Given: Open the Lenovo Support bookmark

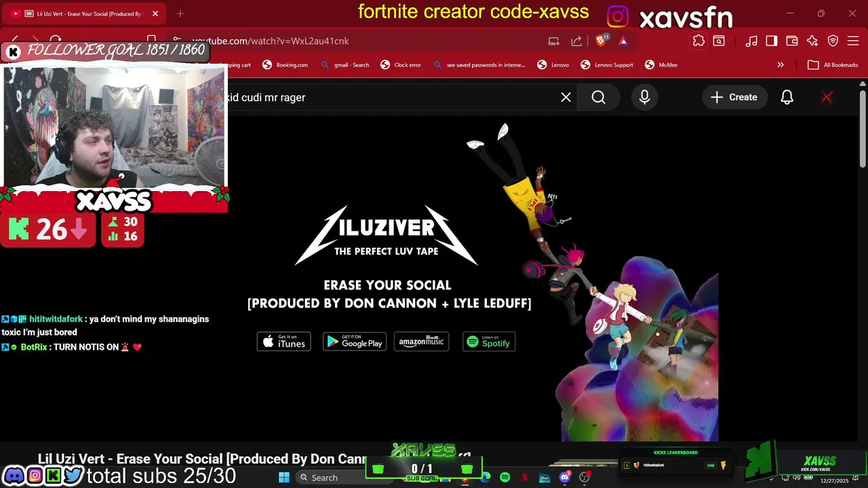Looking at the screenshot, I should pos(607,65).
